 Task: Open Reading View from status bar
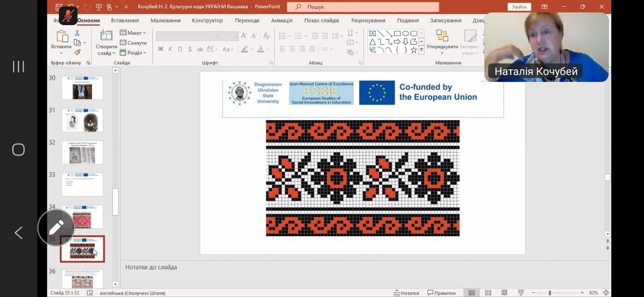click(x=504, y=293)
